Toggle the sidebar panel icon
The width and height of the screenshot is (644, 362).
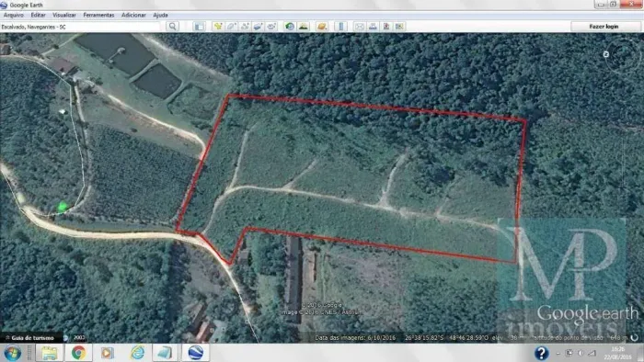(200, 27)
